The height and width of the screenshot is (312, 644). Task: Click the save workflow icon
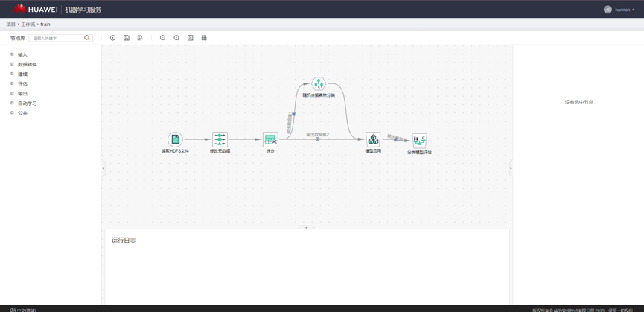[127, 38]
